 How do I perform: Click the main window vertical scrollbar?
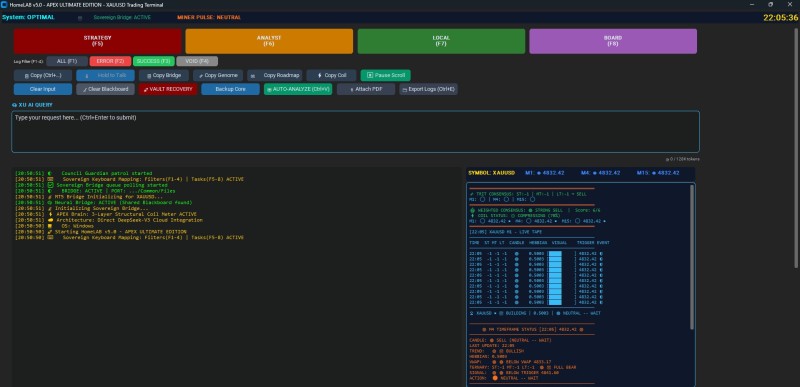pyautogui.click(x=796, y=148)
